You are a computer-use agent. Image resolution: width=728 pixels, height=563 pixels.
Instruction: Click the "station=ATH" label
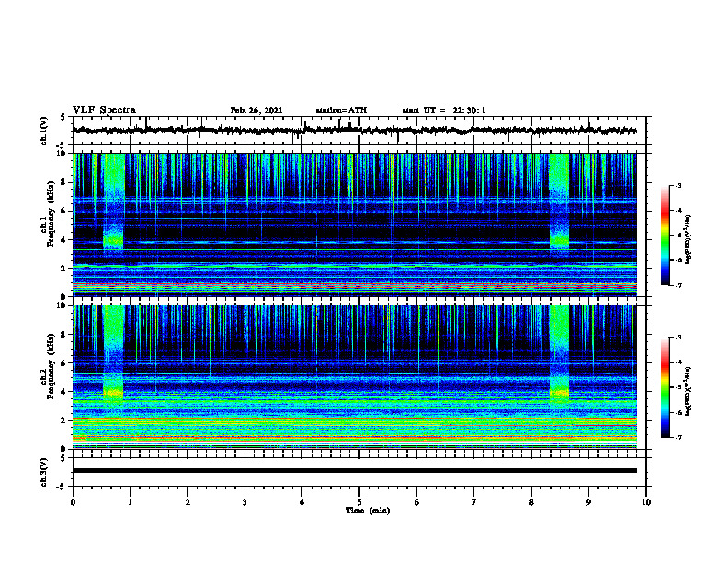[341, 110]
